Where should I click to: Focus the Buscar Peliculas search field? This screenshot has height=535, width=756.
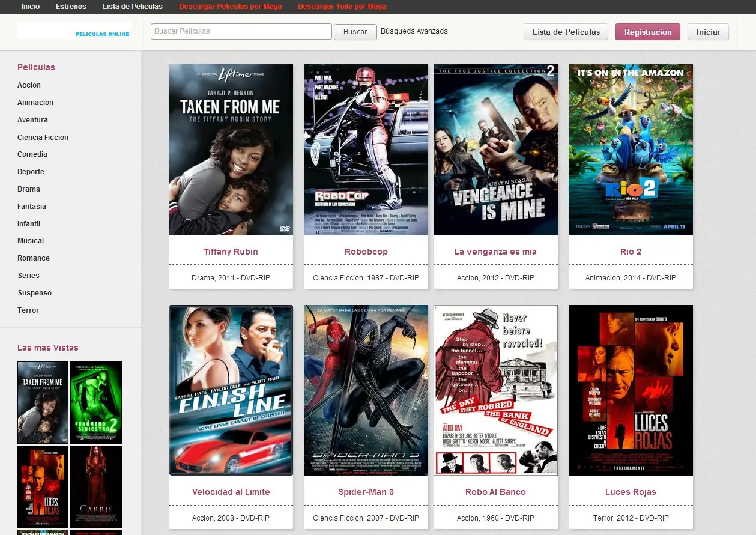coord(241,31)
